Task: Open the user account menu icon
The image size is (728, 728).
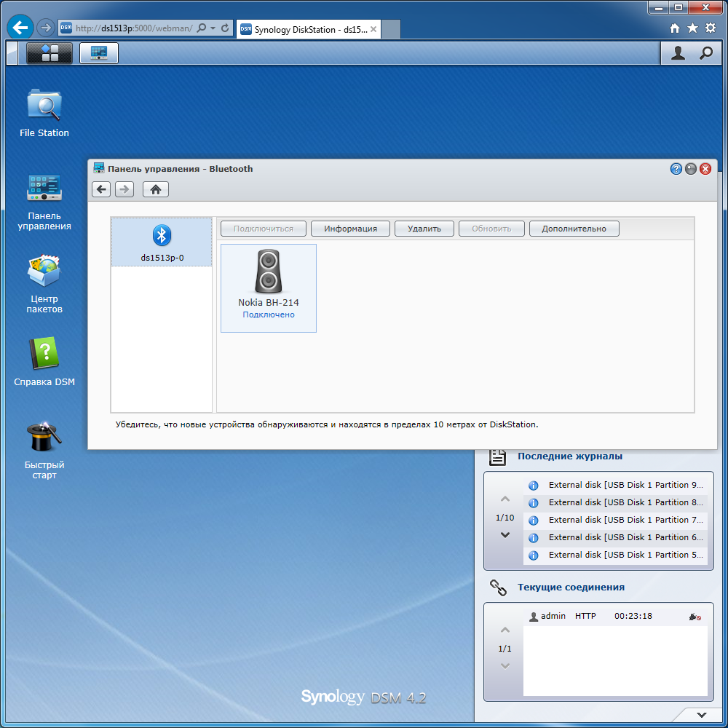Action: click(678, 53)
